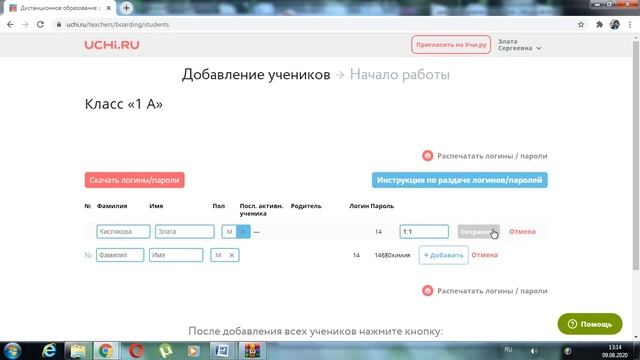Viewport: 640px width, 360px height.
Task: Open the Помощь help button
Action: (590, 324)
